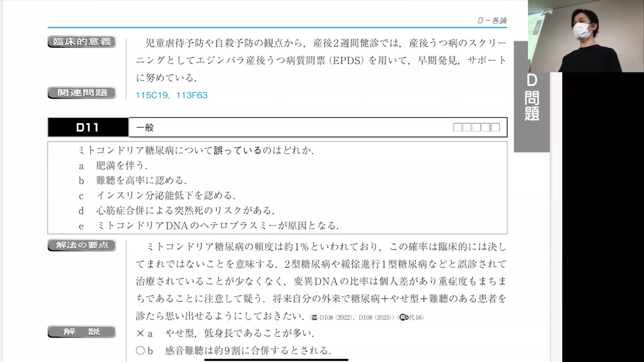Select answer option e about heteroplasmy

(217, 226)
